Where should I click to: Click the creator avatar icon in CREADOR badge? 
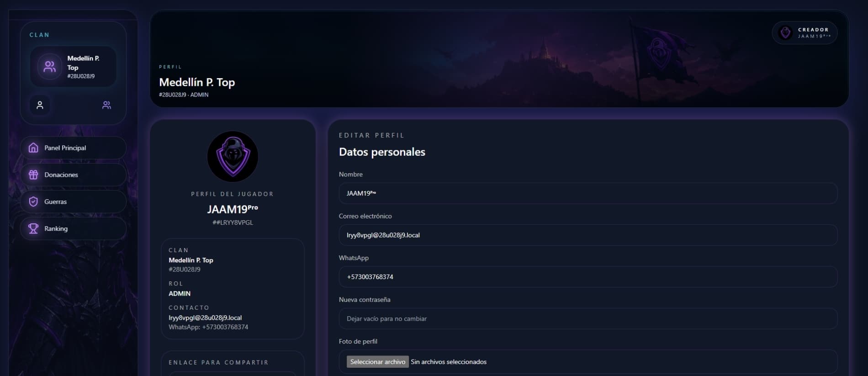[785, 33]
